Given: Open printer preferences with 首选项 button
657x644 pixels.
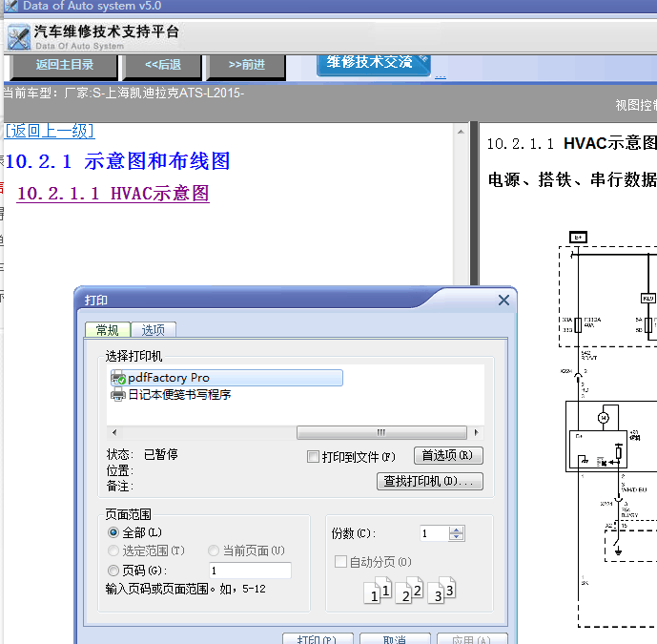Looking at the screenshot, I should pos(448,456).
